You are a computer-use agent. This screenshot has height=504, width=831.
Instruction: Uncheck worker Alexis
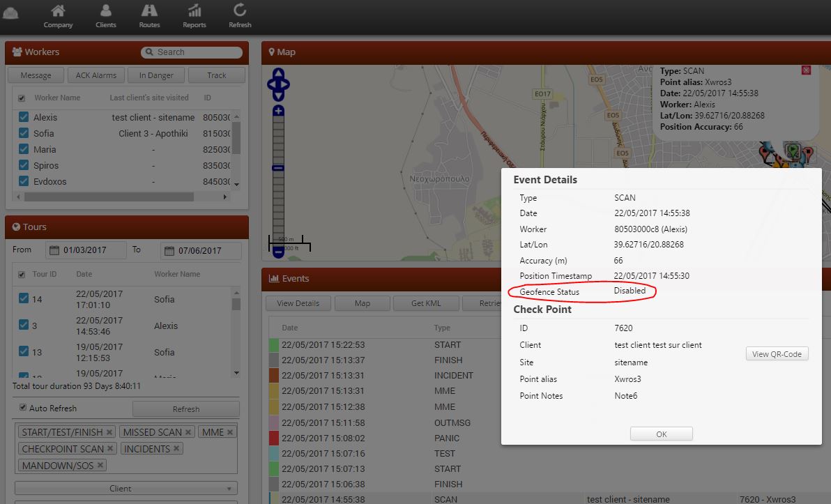tap(23, 117)
